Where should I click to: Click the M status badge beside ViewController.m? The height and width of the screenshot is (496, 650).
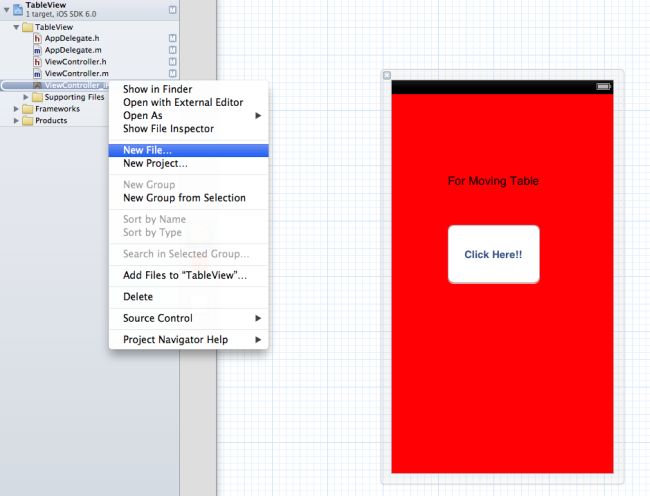click(172, 73)
